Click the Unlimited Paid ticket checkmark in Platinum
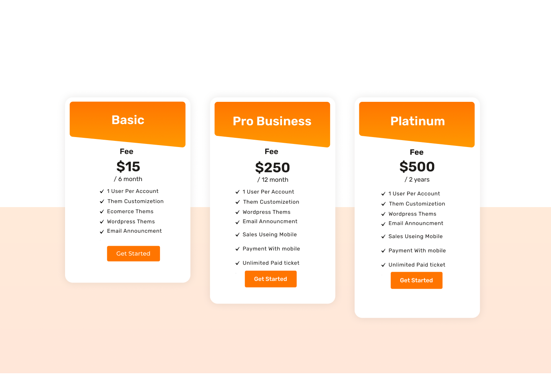This screenshot has height=392, width=551. [383, 265]
